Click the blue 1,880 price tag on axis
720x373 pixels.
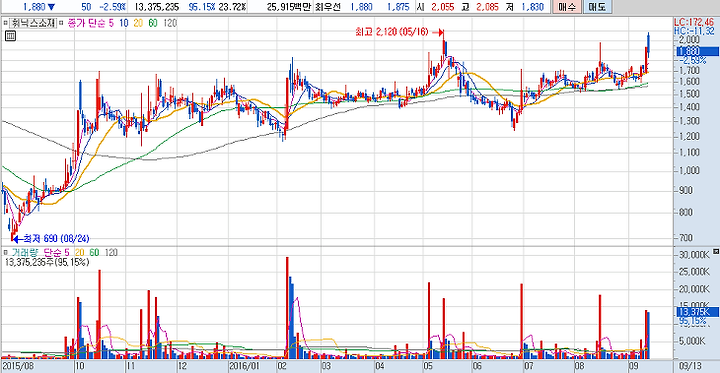pyautogui.click(x=698, y=51)
